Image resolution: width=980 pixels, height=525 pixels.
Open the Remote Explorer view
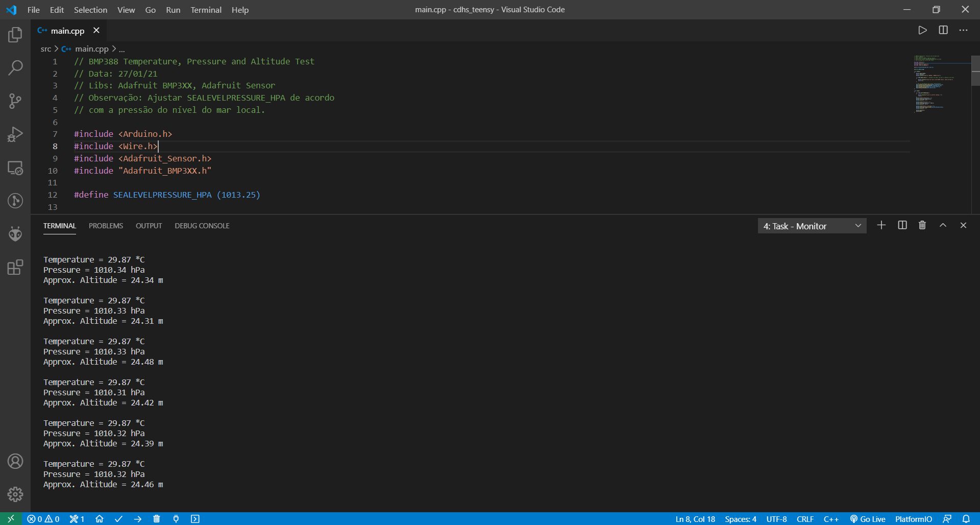15,168
